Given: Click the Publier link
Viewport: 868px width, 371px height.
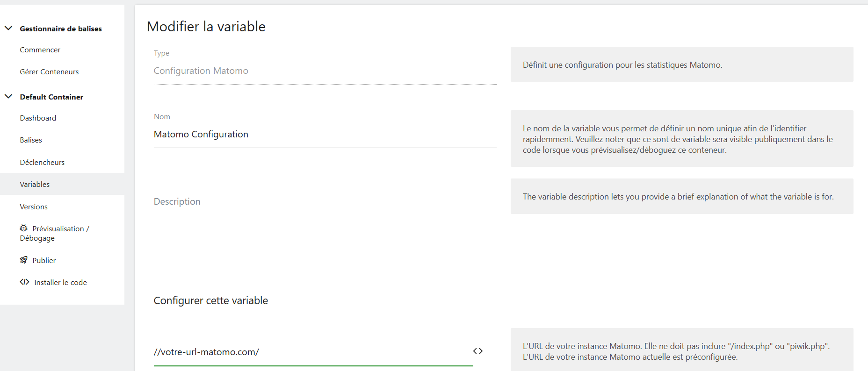Looking at the screenshot, I should [x=44, y=260].
